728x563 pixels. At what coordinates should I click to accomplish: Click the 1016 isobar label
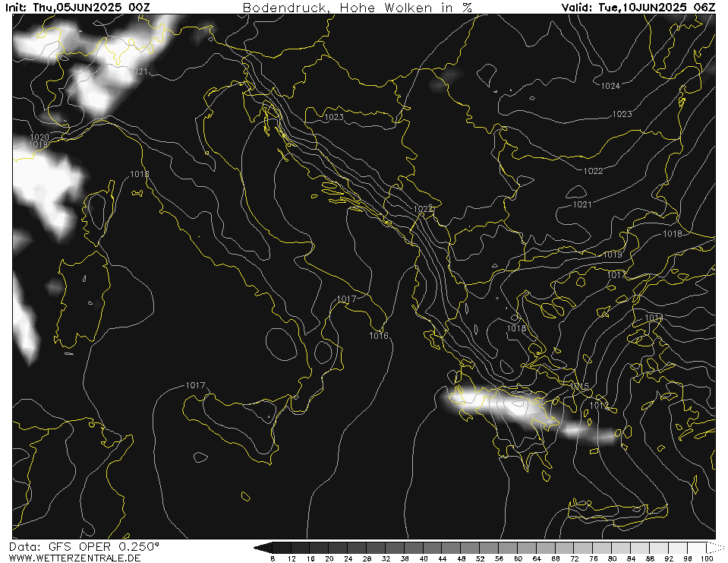(378, 335)
